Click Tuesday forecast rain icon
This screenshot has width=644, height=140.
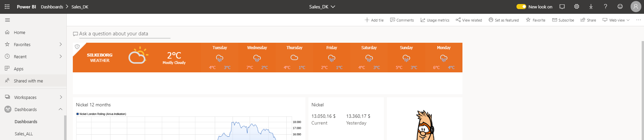click(x=219, y=58)
